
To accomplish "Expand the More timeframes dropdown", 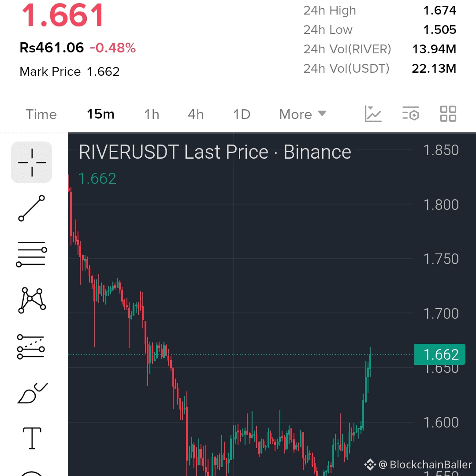I will (303, 115).
